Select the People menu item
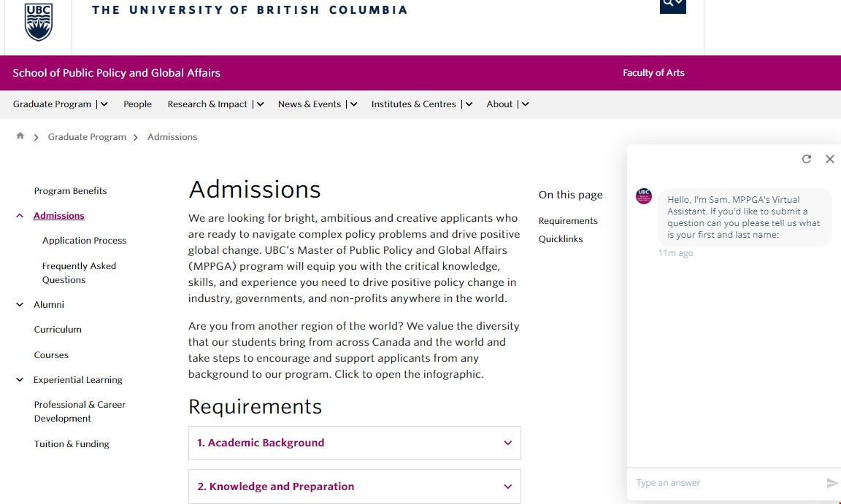 coord(137,104)
